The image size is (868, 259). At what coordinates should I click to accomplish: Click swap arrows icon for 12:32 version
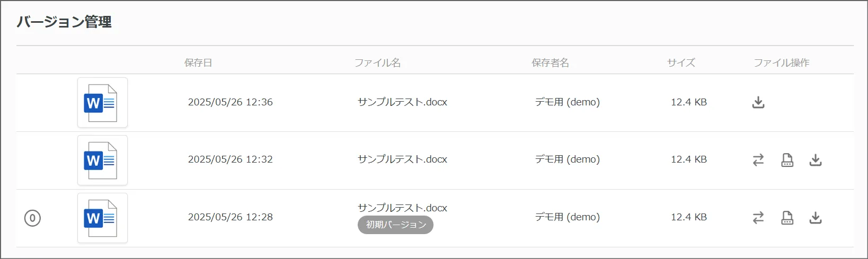tap(758, 160)
